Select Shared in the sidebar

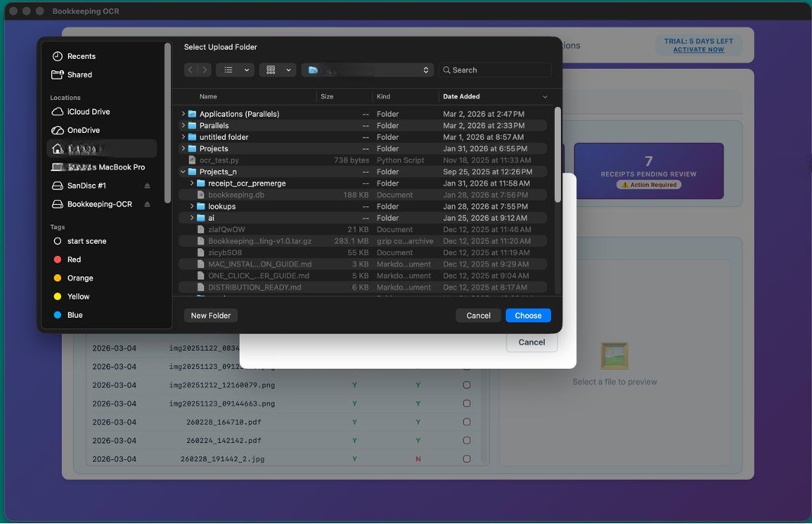click(79, 75)
